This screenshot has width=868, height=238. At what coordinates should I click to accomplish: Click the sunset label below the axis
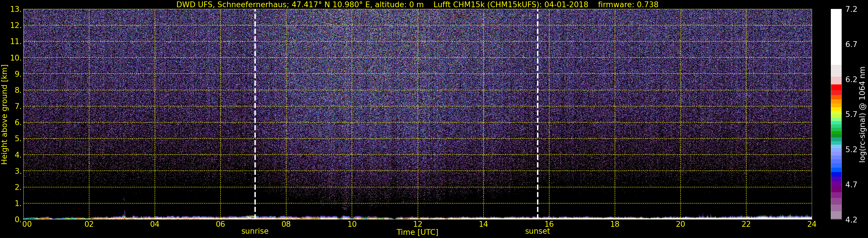click(x=538, y=231)
